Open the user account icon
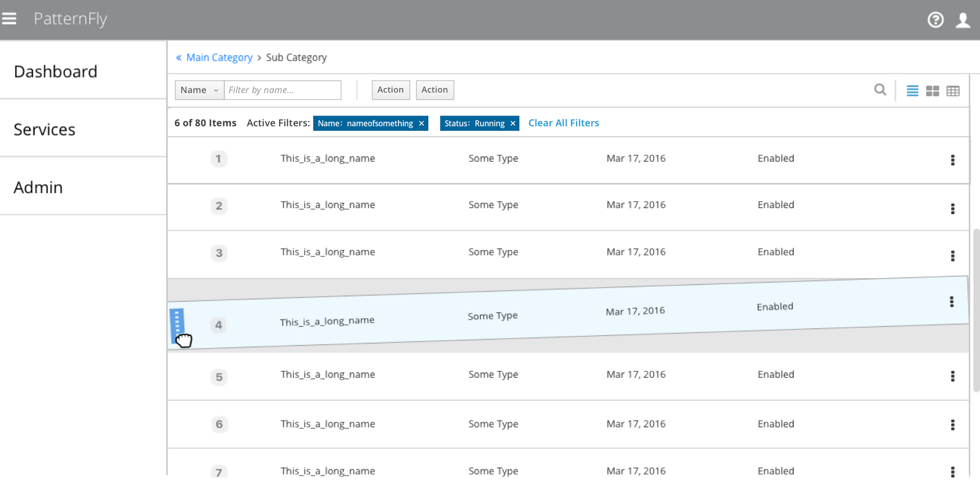The height and width of the screenshot is (487, 980). pyautogui.click(x=963, y=20)
